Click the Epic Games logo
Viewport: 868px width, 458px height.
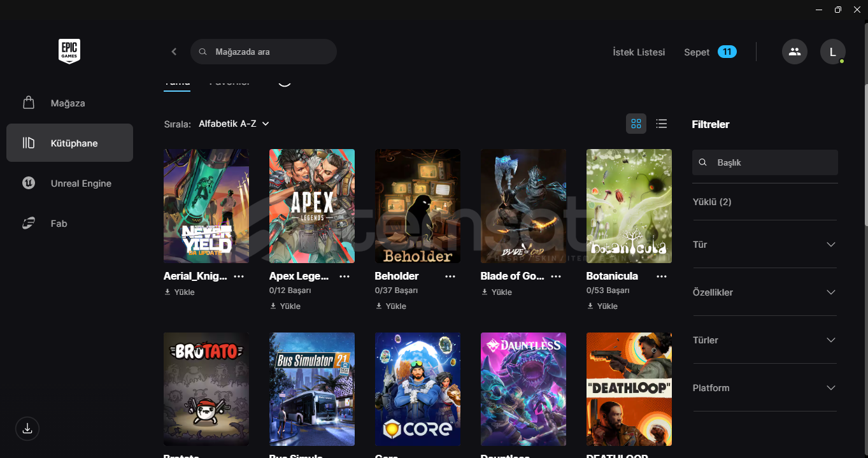[69, 51]
